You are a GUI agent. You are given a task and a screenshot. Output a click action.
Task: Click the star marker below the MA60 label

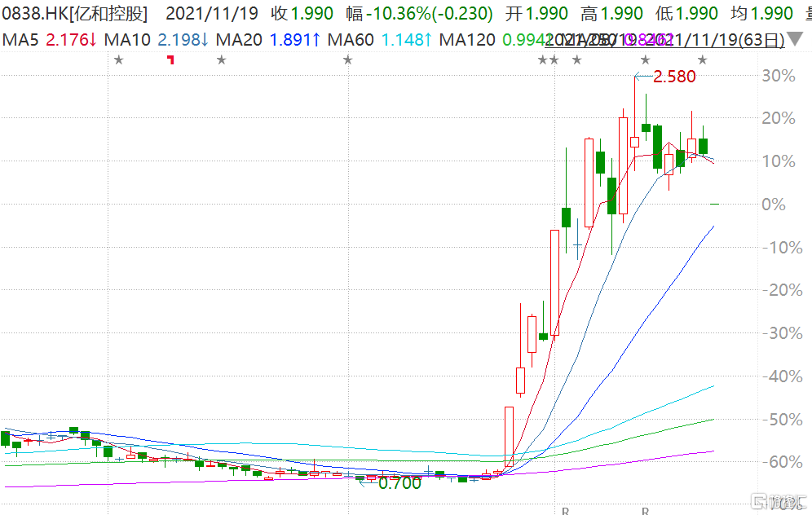click(347, 59)
